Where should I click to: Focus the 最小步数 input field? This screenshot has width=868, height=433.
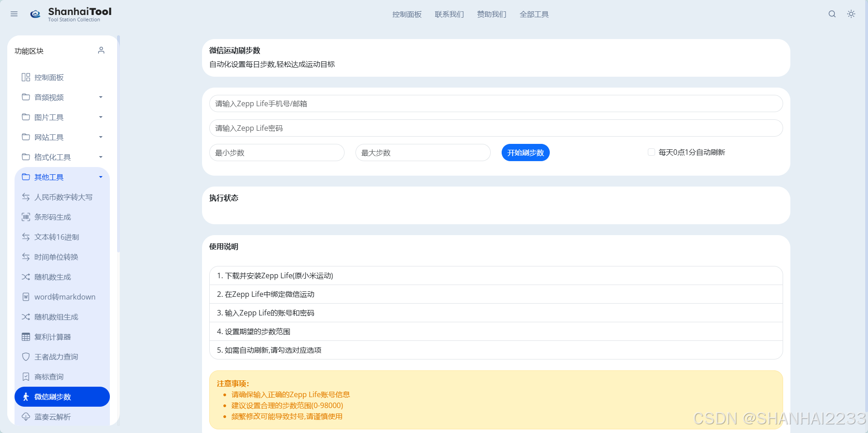pos(277,153)
